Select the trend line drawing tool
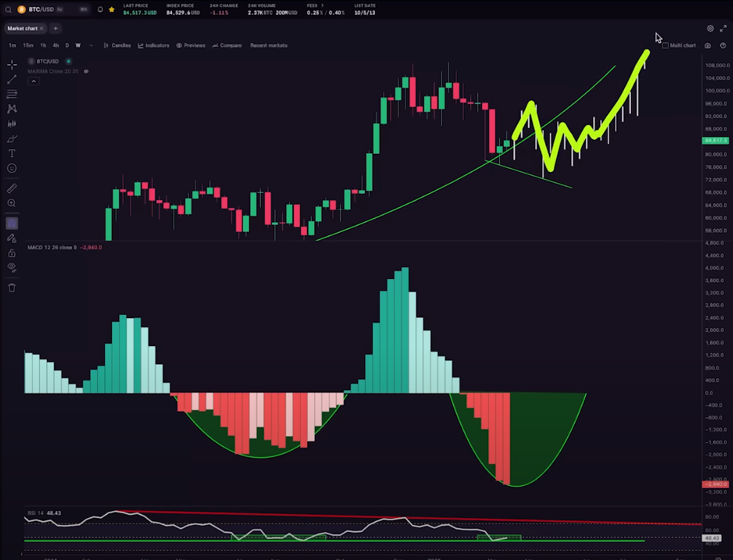733x560 pixels. (12, 80)
